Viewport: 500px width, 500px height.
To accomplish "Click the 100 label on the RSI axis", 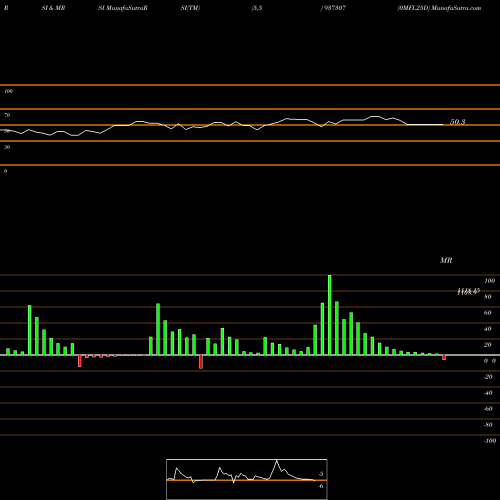I will [8, 91].
